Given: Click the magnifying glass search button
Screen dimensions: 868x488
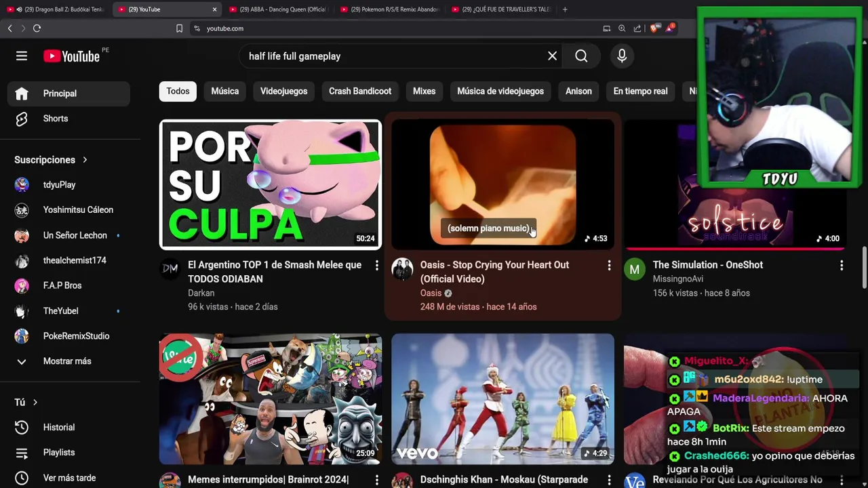Looking at the screenshot, I should [581, 56].
